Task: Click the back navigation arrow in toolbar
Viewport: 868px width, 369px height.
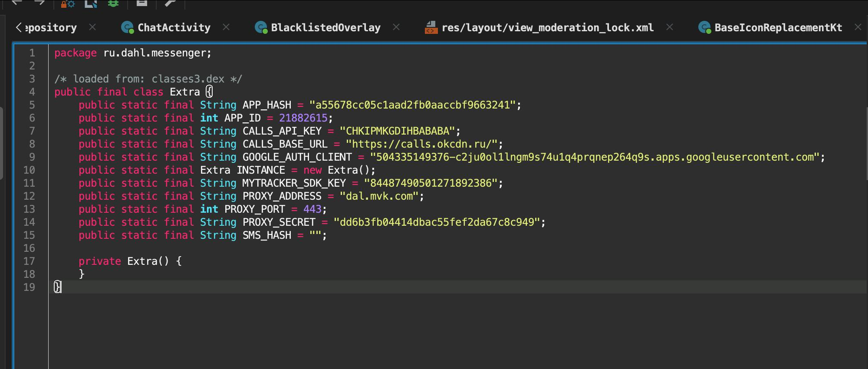Action: click(x=17, y=3)
